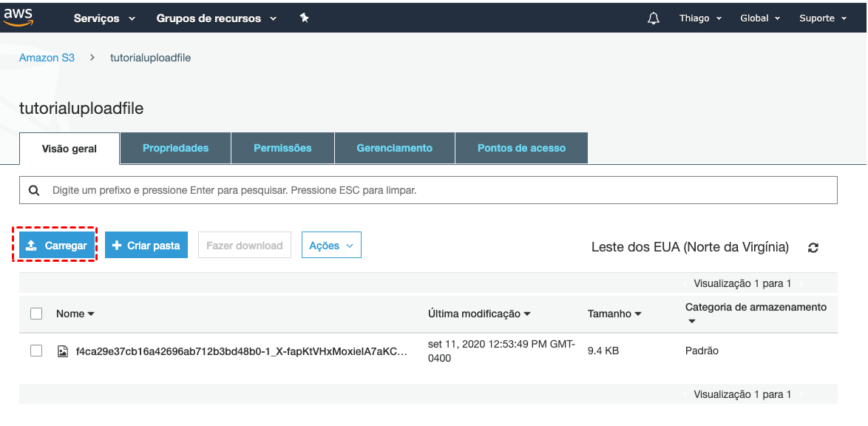The image size is (868, 426).
Task: Go to Amazon S3 breadcrumb link
Action: tap(47, 58)
